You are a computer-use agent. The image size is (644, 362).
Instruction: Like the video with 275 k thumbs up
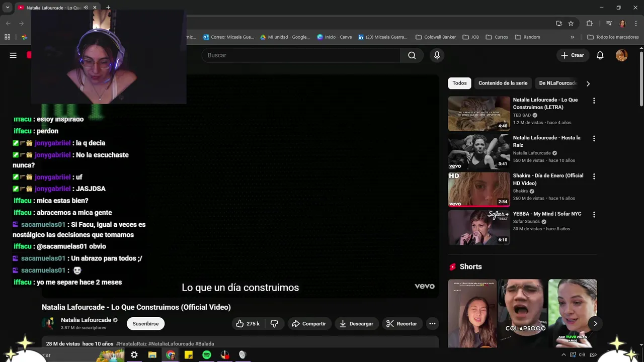(x=248, y=324)
